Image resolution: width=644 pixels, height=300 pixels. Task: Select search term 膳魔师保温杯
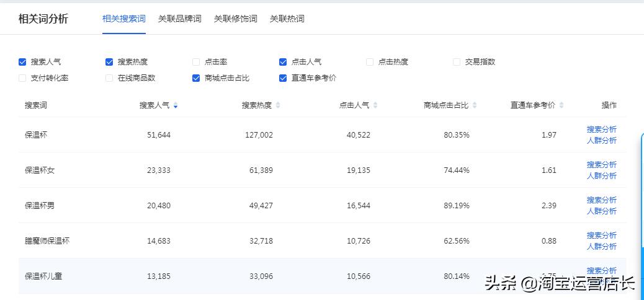(x=47, y=241)
